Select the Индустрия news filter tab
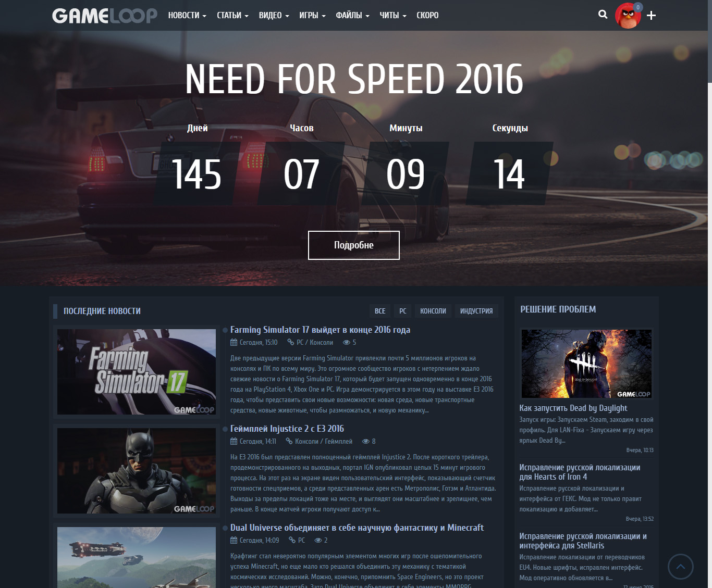This screenshot has height=588, width=712. point(476,311)
